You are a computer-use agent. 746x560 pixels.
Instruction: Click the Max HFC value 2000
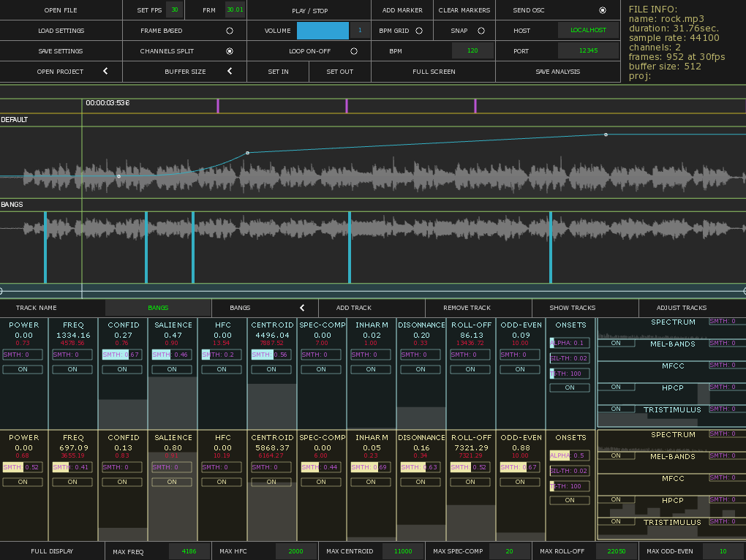click(x=295, y=551)
